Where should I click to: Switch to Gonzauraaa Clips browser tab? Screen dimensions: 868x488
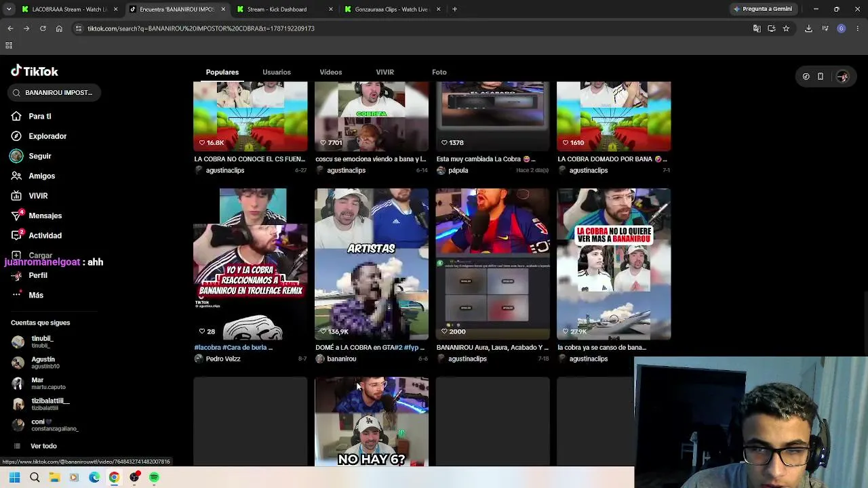393,9
